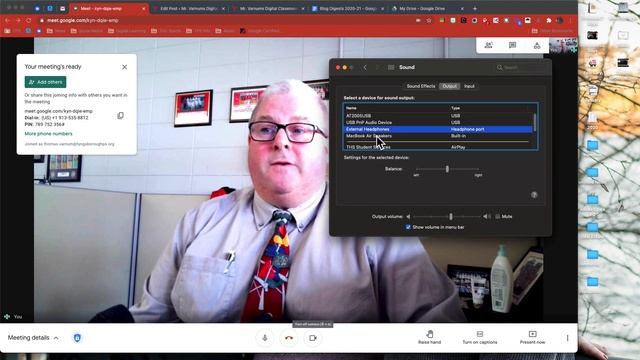
Task: Select MacBook Air Speakers output
Action: click(438, 136)
